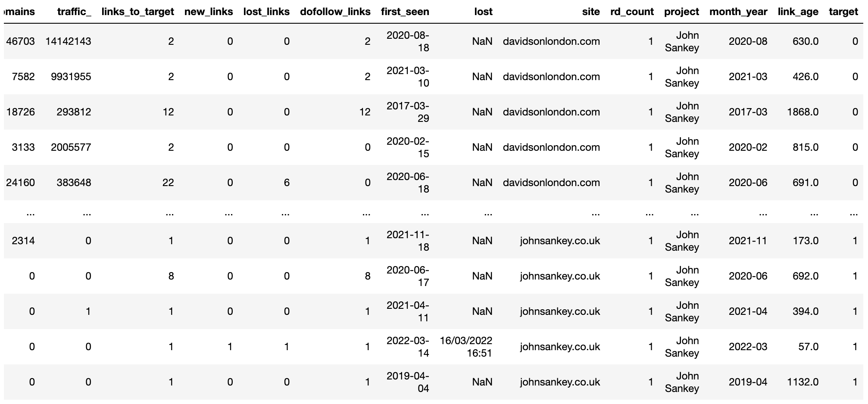Click the dofollow_links column header
868x404 pixels.
point(335,12)
